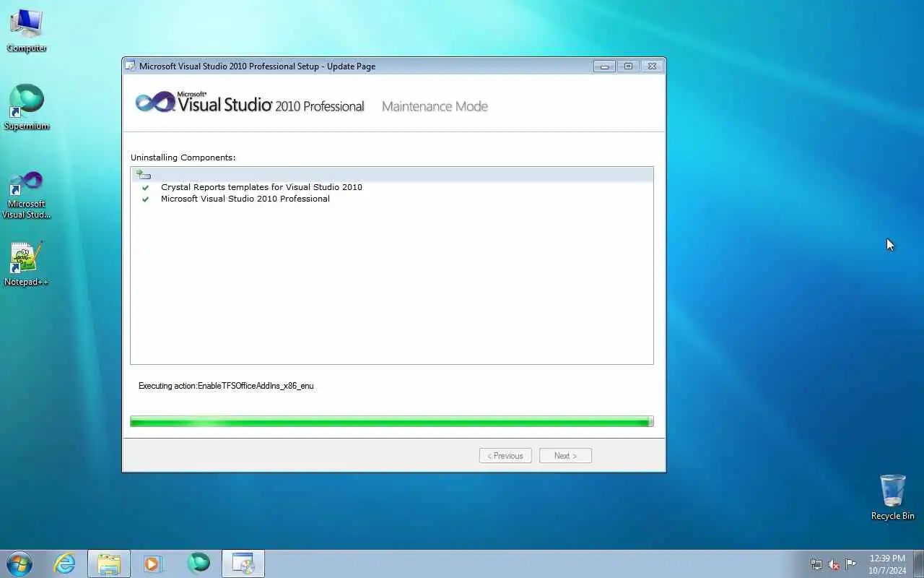
Task: Click the checkmark beside Microsoft Visual Studio 2010 Professional
Action: tap(145, 199)
